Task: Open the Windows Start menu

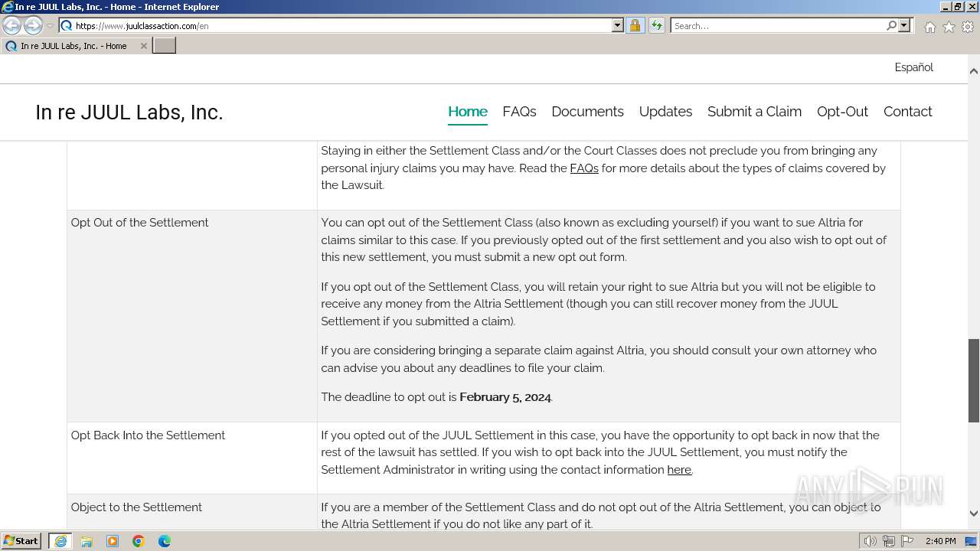Action: 21,541
